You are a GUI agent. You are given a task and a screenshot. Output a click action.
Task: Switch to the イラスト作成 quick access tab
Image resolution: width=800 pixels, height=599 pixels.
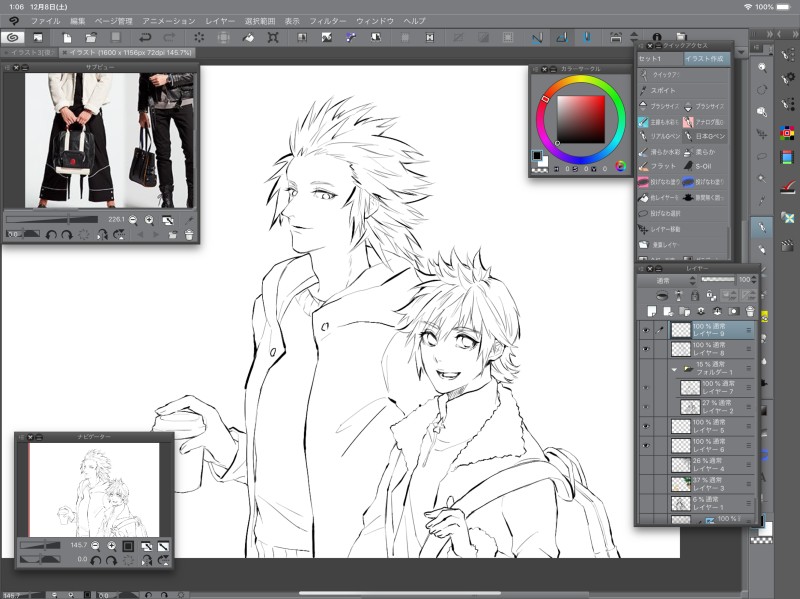point(706,59)
